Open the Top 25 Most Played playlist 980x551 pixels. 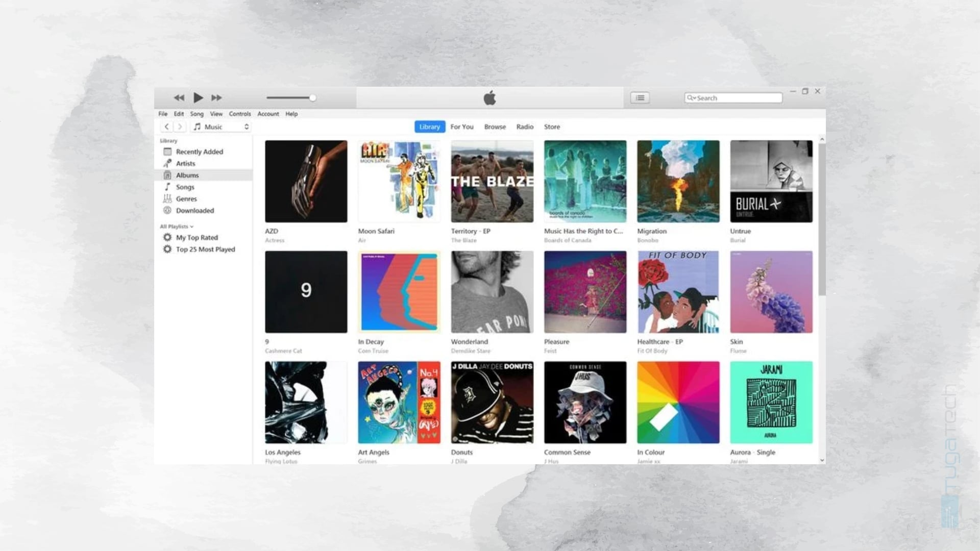(203, 249)
